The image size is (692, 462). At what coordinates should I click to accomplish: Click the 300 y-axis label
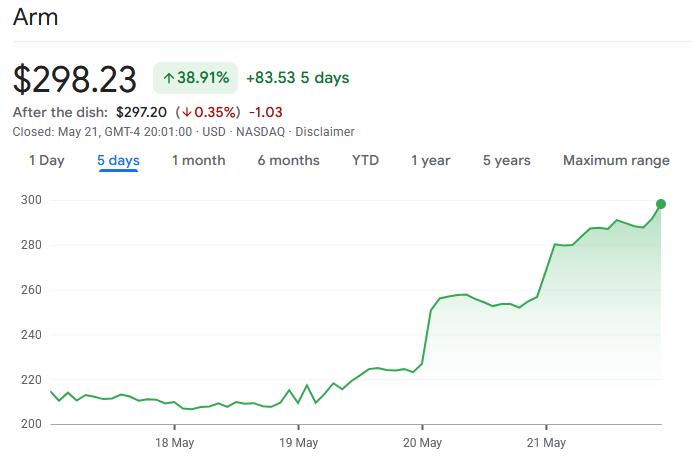coord(31,200)
